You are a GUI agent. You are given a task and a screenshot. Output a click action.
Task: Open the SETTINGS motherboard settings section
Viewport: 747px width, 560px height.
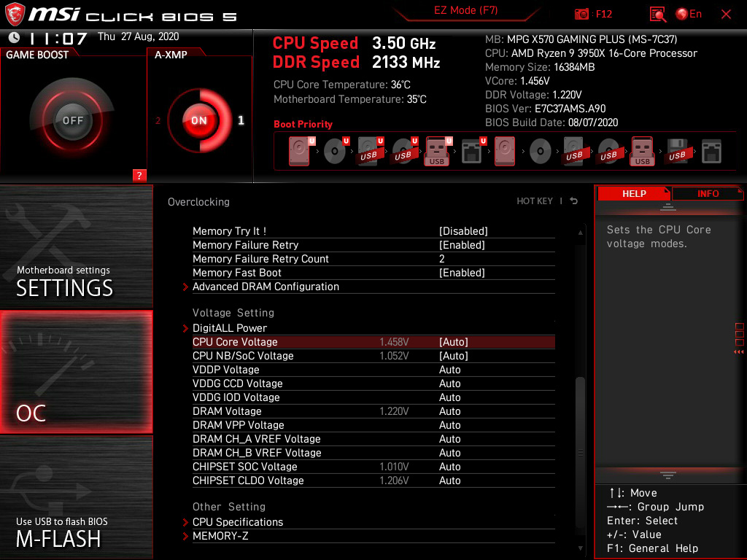click(x=76, y=246)
